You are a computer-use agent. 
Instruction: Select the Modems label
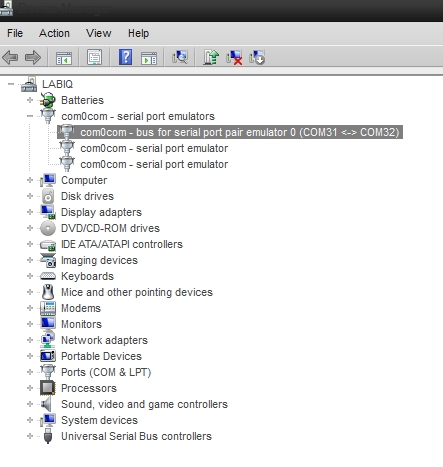[81, 308]
